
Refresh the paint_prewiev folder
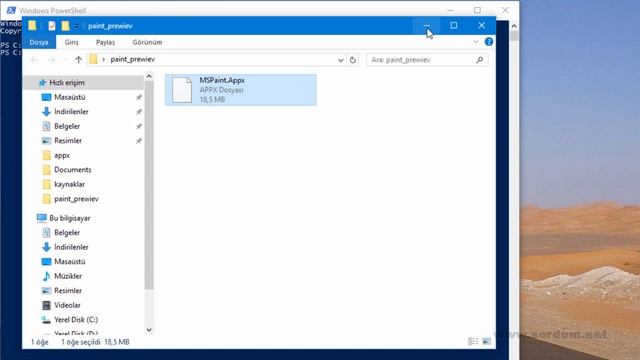coord(353,60)
